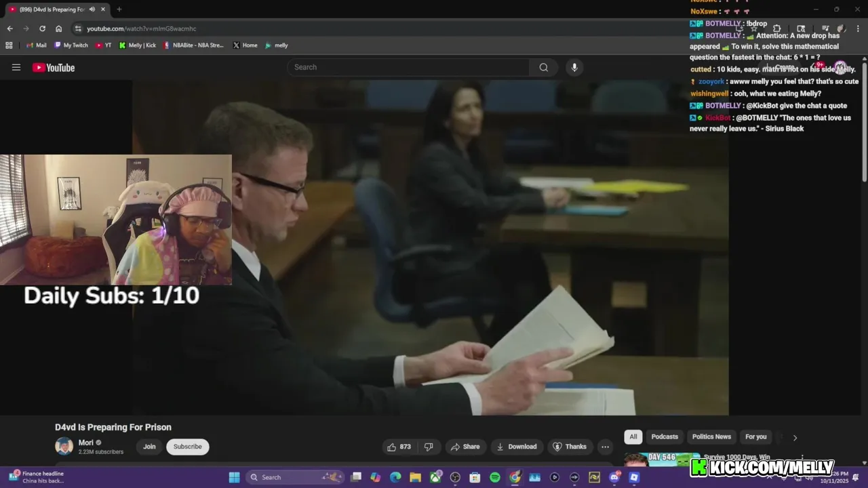Open YouTube account avatar menu

coord(840,67)
